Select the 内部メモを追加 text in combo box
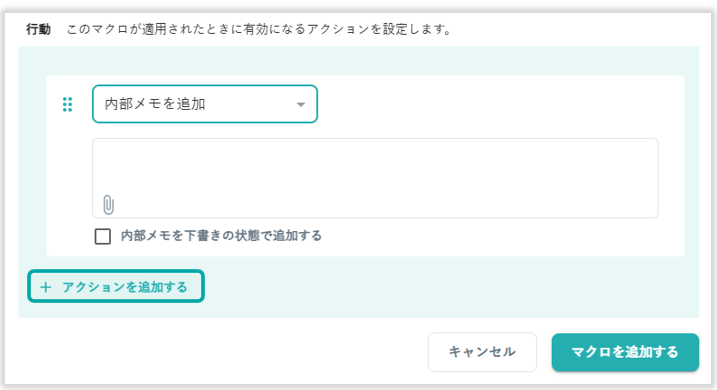Viewport: 717px width, 390px height. pos(155,104)
